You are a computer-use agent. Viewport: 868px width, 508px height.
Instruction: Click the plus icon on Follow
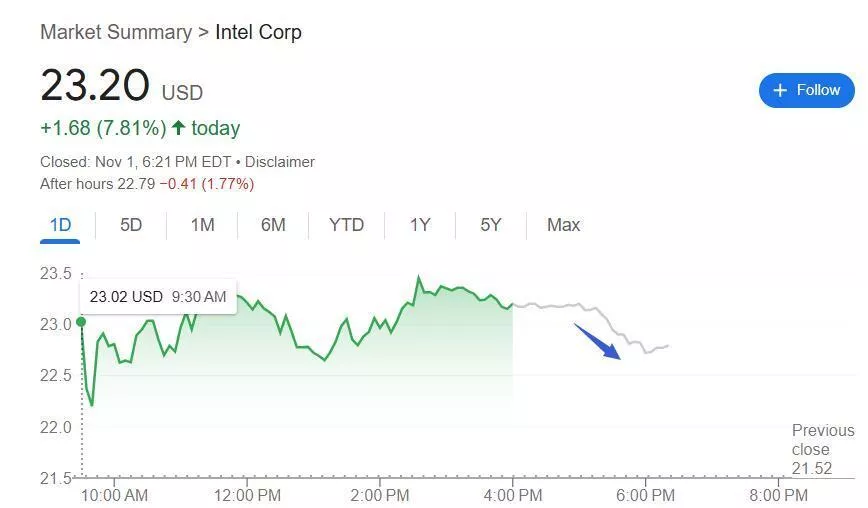point(781,90)
